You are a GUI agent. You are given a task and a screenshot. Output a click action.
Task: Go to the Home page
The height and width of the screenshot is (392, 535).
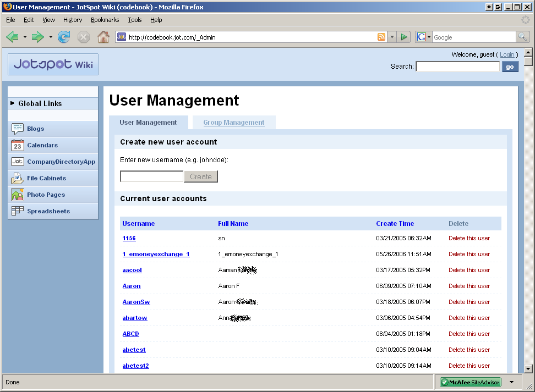(103, 37)
